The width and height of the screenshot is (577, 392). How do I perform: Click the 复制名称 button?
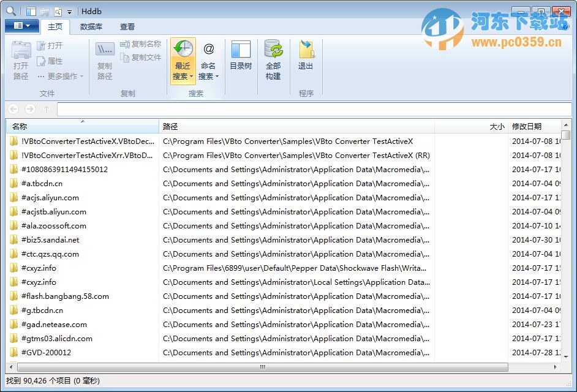[140, 44]
